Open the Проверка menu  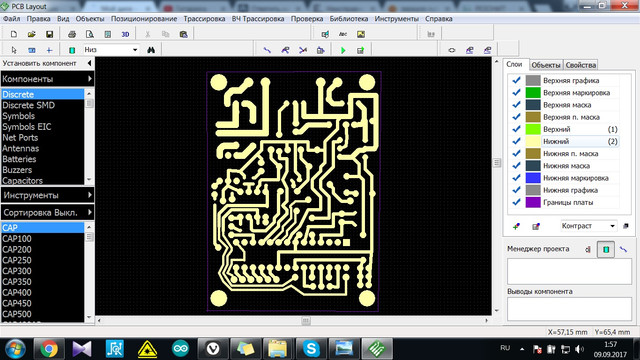point(307,19)
